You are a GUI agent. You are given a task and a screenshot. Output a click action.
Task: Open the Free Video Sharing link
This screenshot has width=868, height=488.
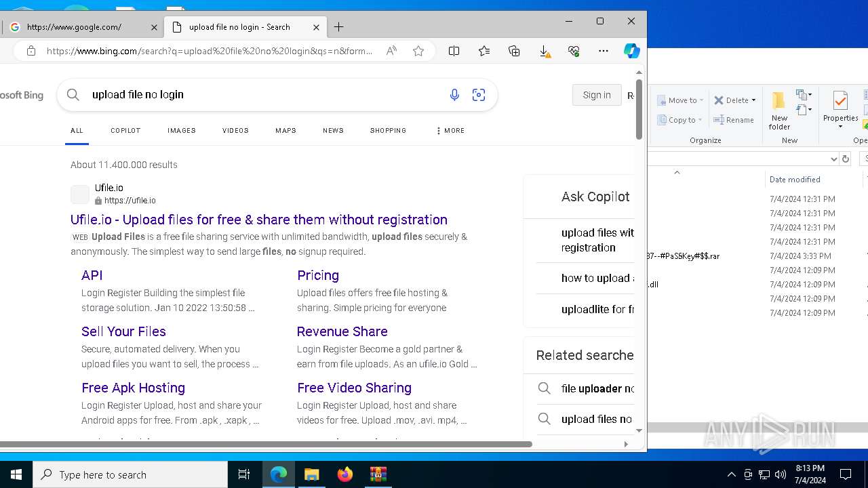tap(354, 388)
